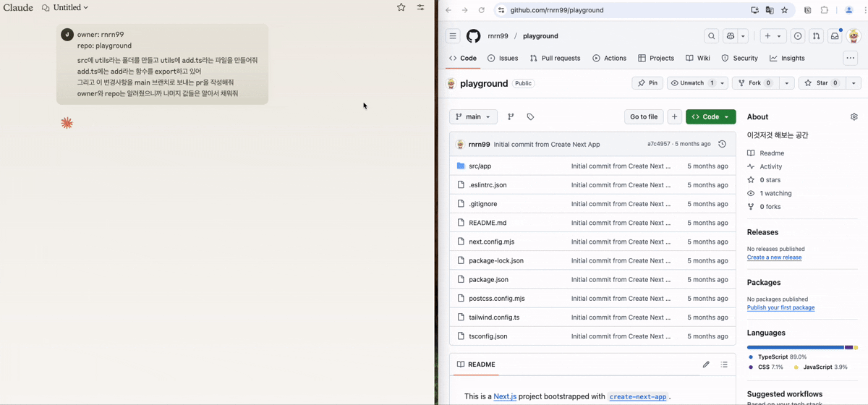Switch to the Pull requests tab
Screen dimensions: 868x405
point(555,58)
